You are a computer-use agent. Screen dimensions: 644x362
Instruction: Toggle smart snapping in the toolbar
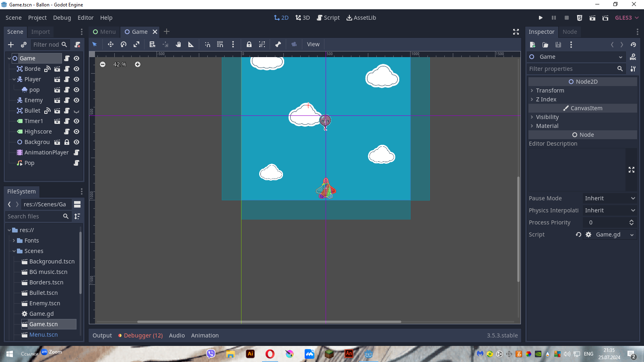click(x=207, y=44)
